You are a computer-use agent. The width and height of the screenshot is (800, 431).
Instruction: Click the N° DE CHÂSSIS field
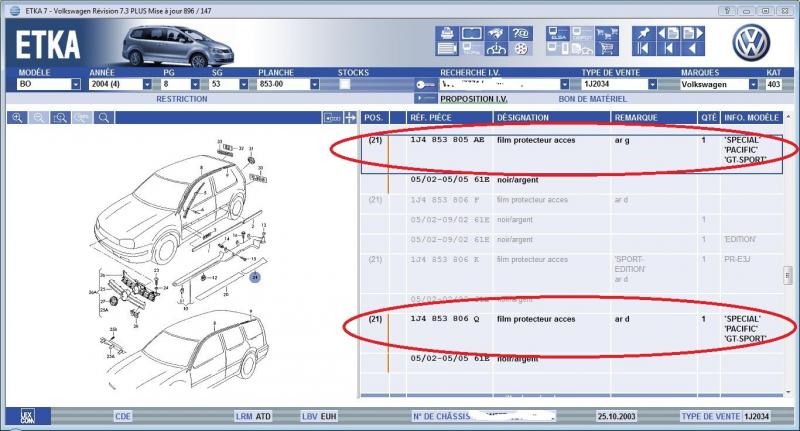click(483, 416)
